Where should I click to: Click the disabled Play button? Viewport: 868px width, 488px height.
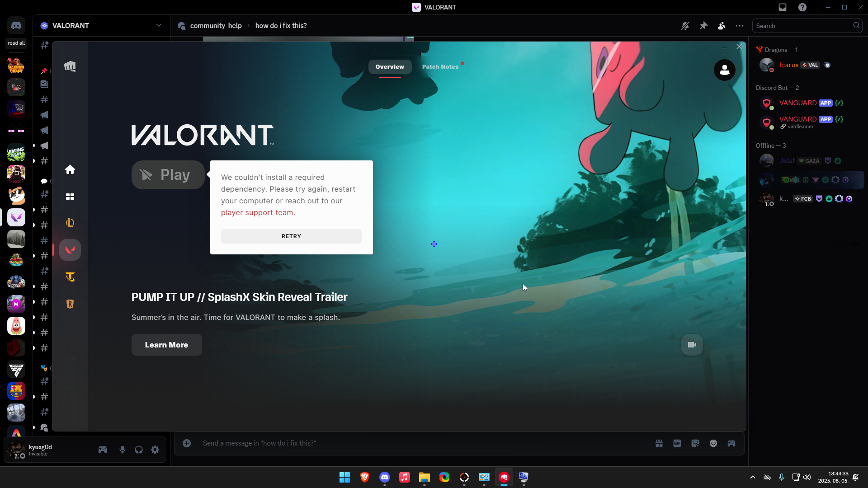[x=168, y=175]
